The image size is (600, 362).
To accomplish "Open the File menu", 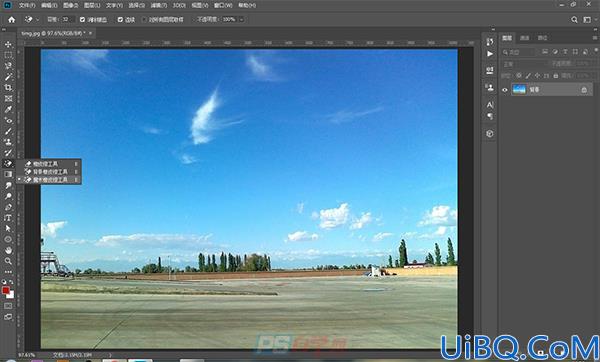I will click(27, 5).
